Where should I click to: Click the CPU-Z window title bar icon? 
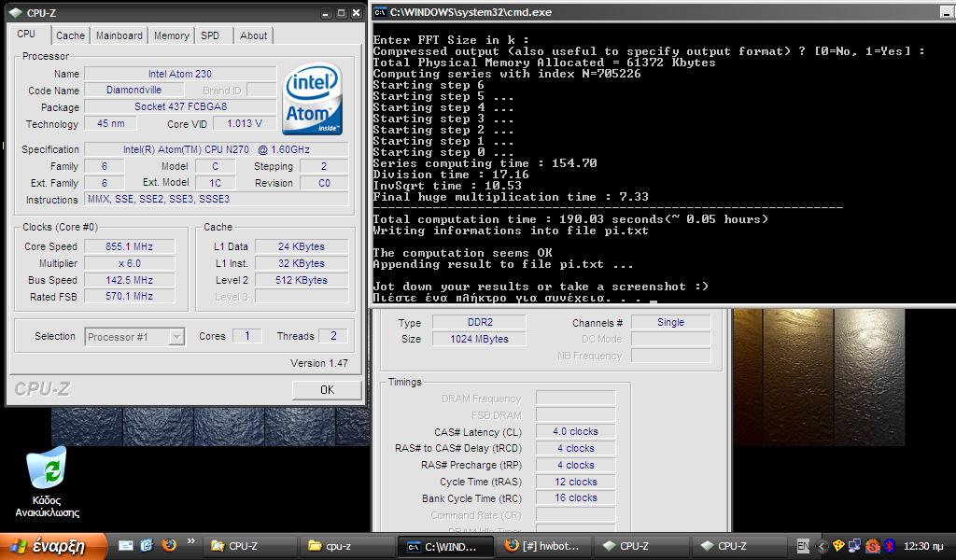15,13
